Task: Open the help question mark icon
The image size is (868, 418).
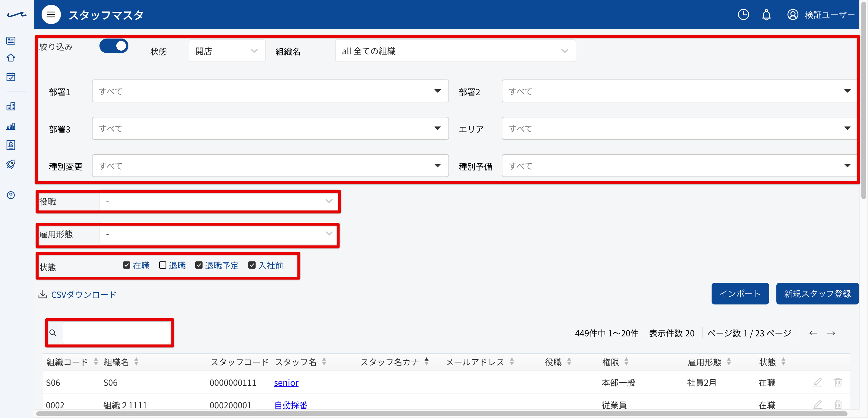Action: [11, 195]
